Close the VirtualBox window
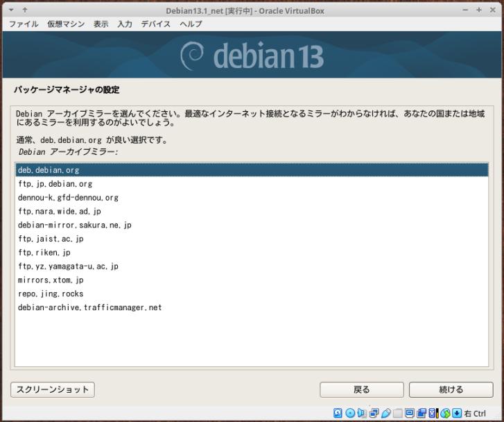The image size is (504, 422). coord(492,10)
